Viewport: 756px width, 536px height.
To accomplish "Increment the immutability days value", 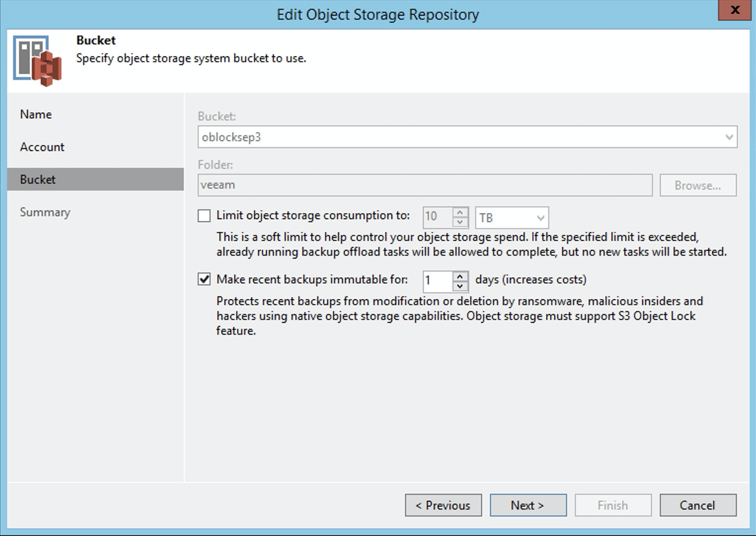I will tap(460, 277).
